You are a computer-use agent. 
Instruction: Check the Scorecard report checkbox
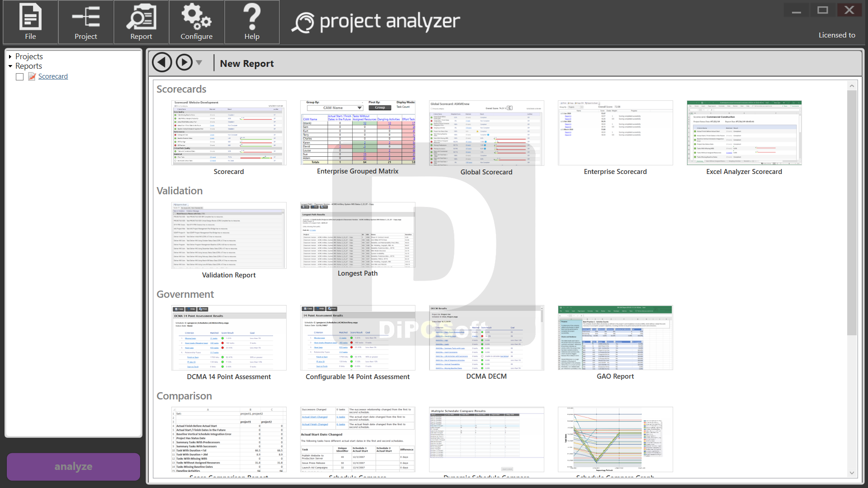click(x=20, y=77)
